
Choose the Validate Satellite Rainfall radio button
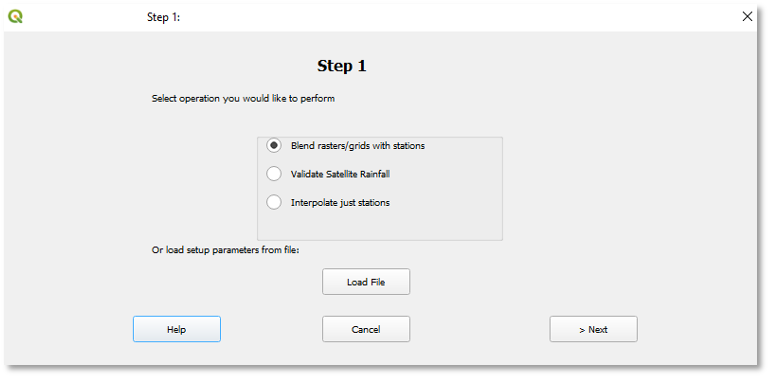[274, 174]
